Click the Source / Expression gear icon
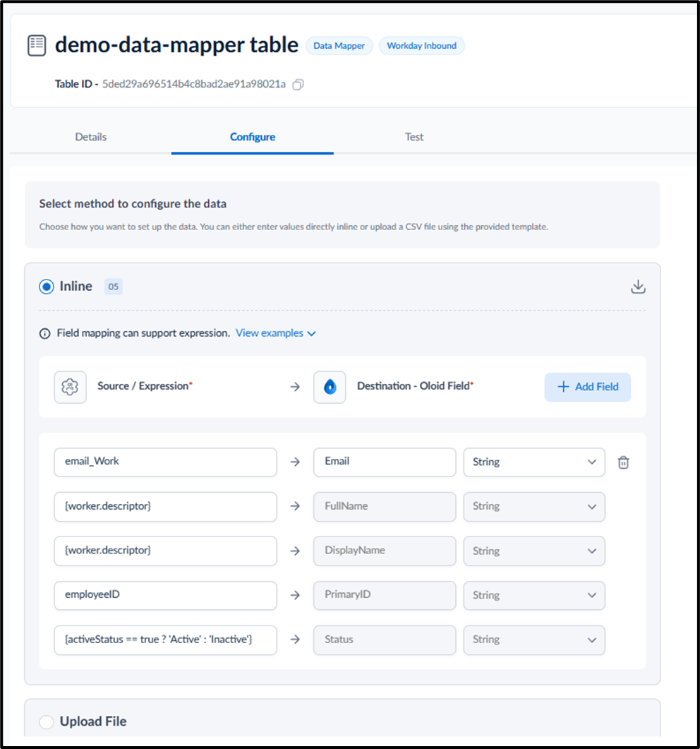This screenshot has width=700, height=749. pyautogui.click(x=70, y=387)
